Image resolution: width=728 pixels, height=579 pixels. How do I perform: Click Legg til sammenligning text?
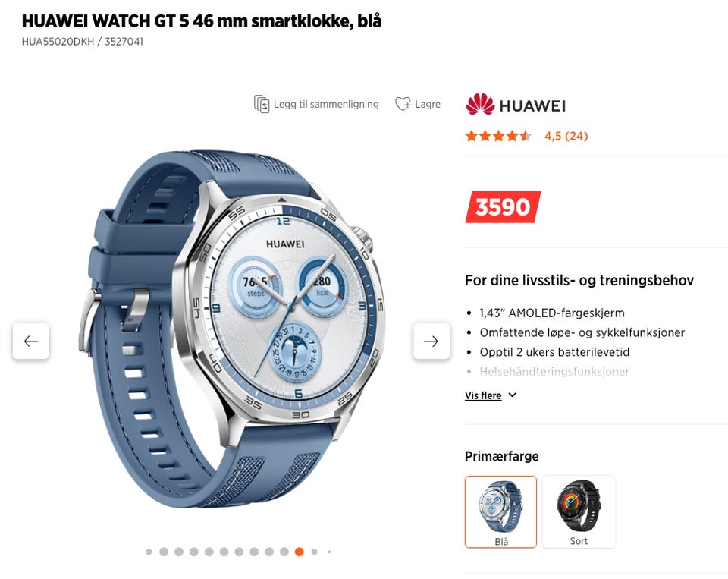[326, 104]
